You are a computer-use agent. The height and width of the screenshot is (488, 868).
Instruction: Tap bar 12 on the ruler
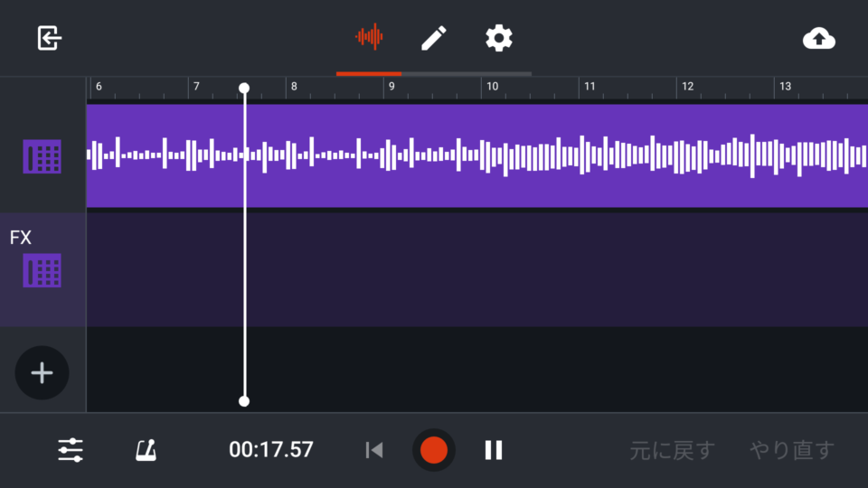click(687, 87)
